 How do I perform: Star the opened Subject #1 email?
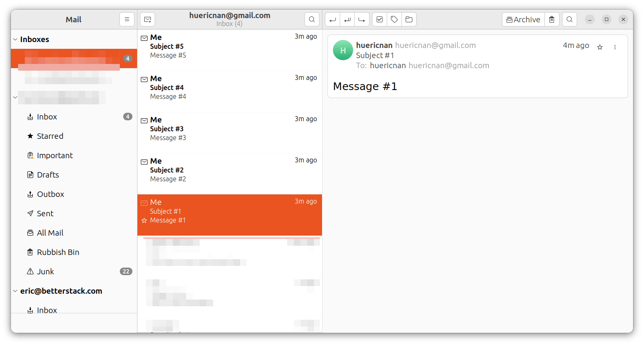pyautogui.click(x=600, y=47)
